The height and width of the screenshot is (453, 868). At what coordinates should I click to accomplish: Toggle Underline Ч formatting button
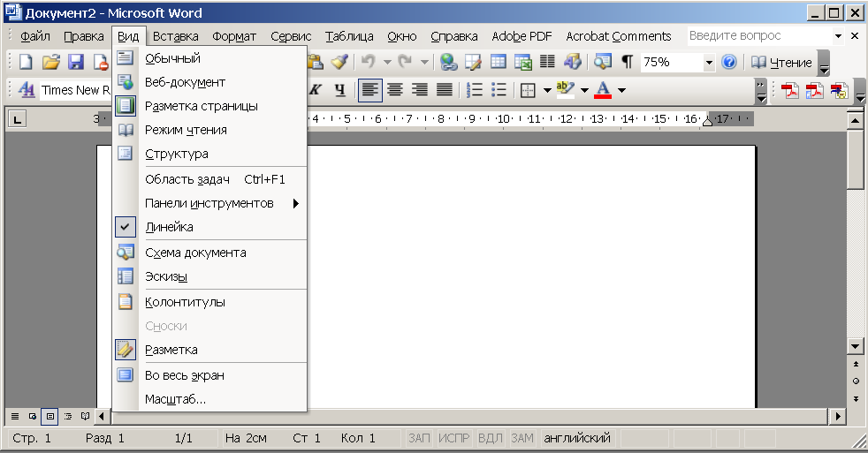pyautogui.click(x=340, y=89)
